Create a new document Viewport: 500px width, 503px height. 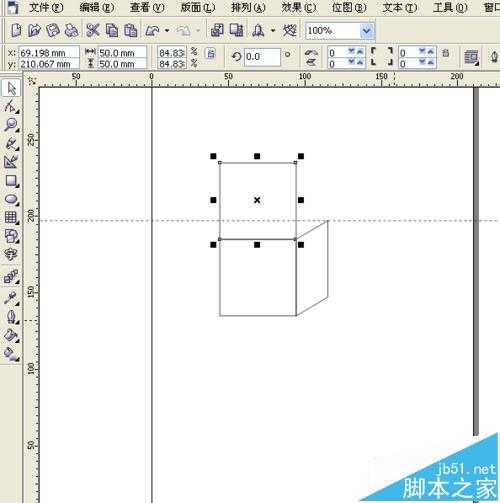16,31
